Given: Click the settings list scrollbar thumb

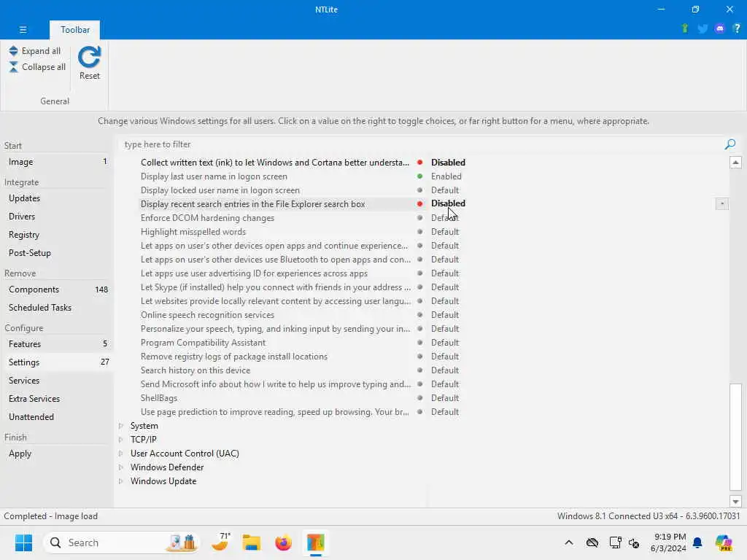Looking at the screenshot, I should coord(735,437).
